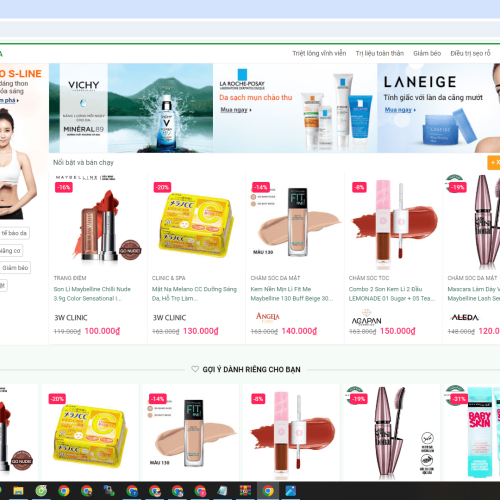Click Melano CC mask image in Nổi bật row
The height and width of the screenshot is (500, 500).
click(197, 223)
